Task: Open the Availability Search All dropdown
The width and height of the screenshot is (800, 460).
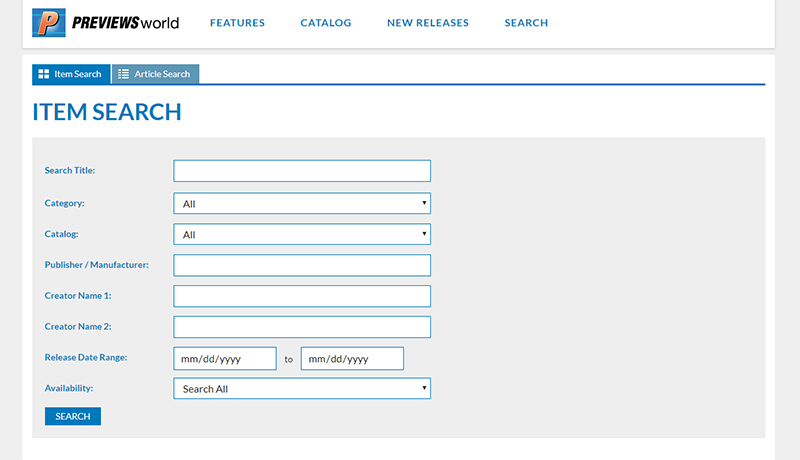Action: click(302, 388)
